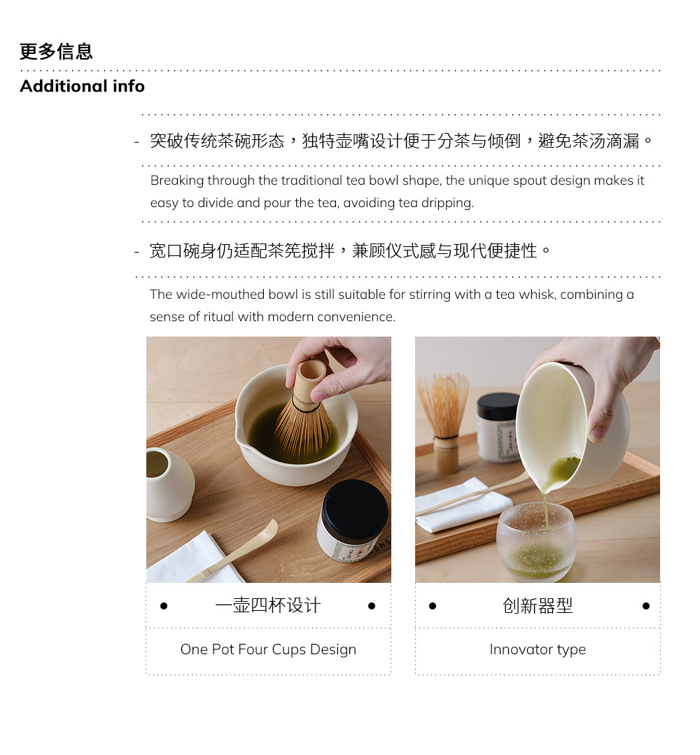Open the matcha whisking bowl photo
Screen dimensions: 700x755
click(269, 459)
